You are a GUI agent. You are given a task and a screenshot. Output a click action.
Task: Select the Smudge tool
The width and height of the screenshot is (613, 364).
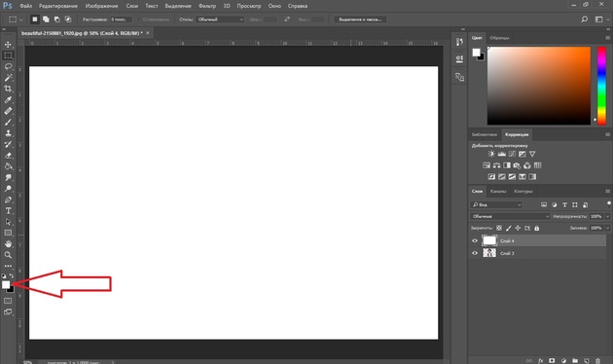pyautogui.click(x=8, y=177)
